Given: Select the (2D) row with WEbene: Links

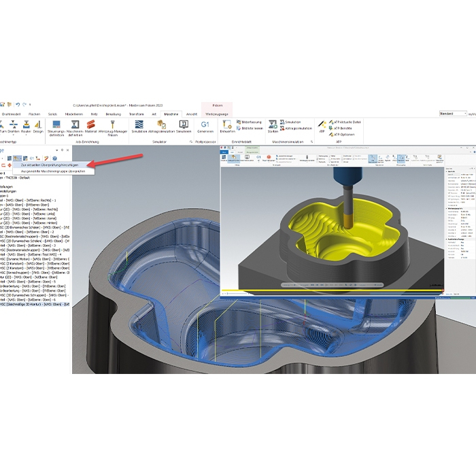Looking at the screenshot, I should pos(29,214).
